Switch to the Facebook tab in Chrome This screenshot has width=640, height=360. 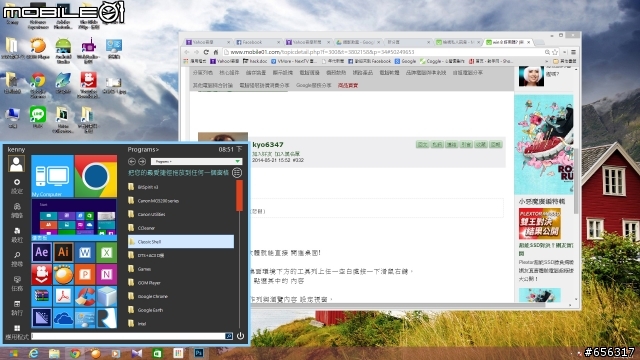258,42
